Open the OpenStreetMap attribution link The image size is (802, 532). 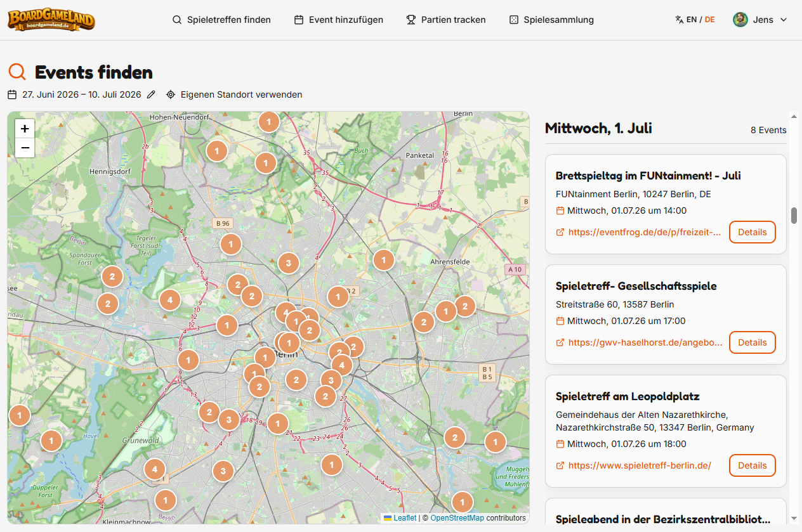[x=457, y=518]
